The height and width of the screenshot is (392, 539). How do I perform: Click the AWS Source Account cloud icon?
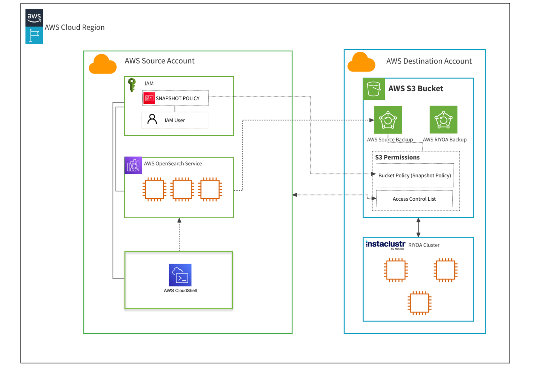(x=102, y=64)
